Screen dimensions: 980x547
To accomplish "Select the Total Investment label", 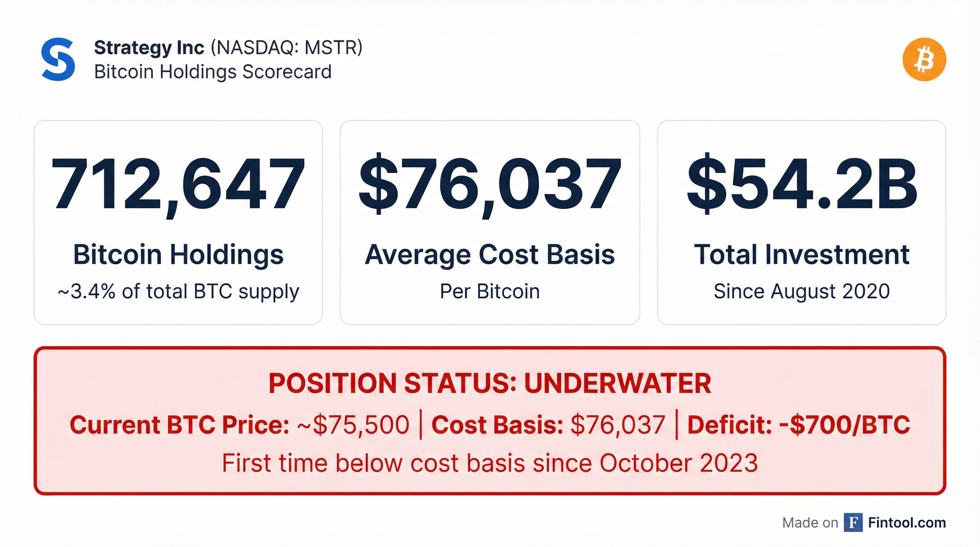I will (802, 254).
